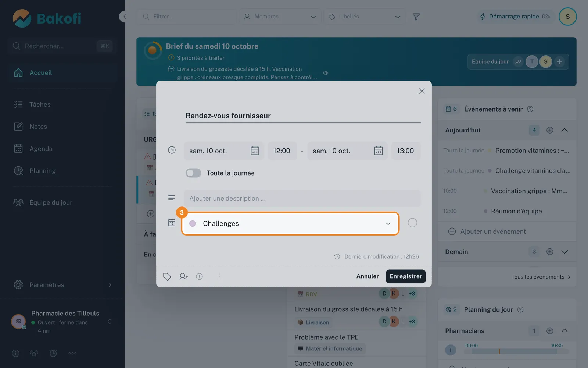Click the Démarrage rapide progress indicator
The height and width of the screenshot is (368, 588).
click(515, 17)
